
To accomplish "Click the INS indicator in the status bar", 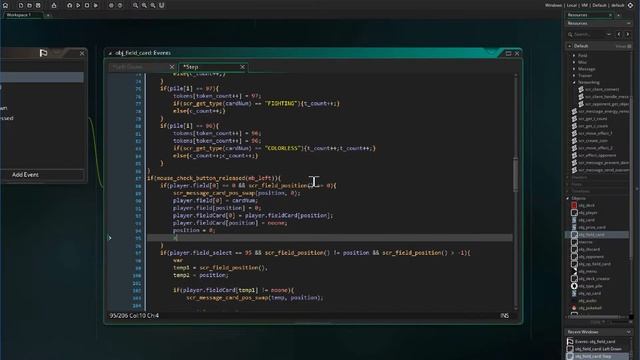I will (x=504, y=316).
